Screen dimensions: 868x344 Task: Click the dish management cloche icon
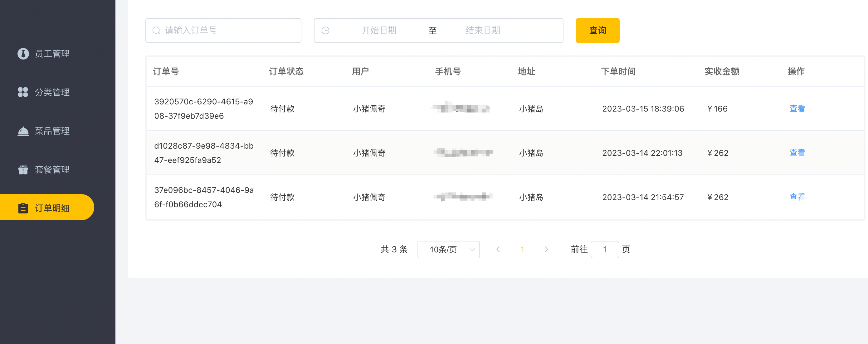(x=23, y=131)
